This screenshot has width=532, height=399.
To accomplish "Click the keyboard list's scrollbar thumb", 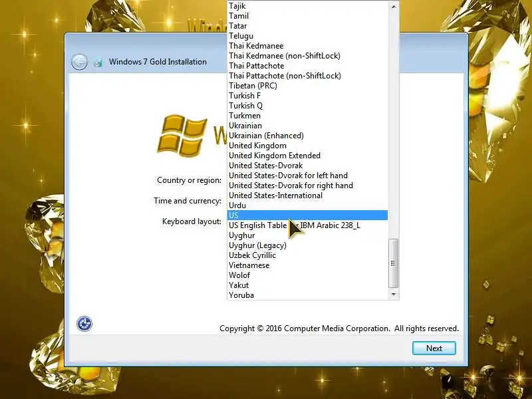I will point(393,263).
